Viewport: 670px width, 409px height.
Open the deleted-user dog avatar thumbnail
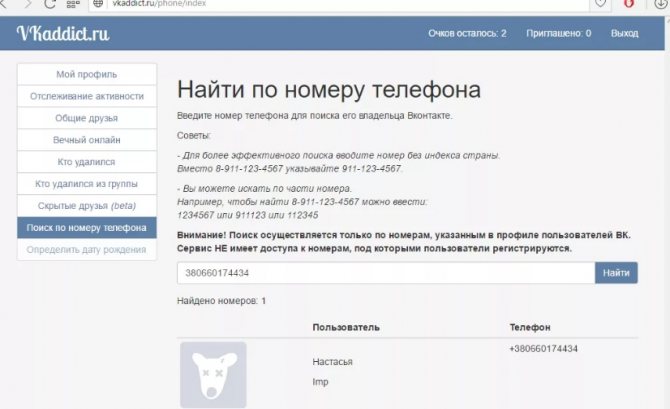click(213, 374)
